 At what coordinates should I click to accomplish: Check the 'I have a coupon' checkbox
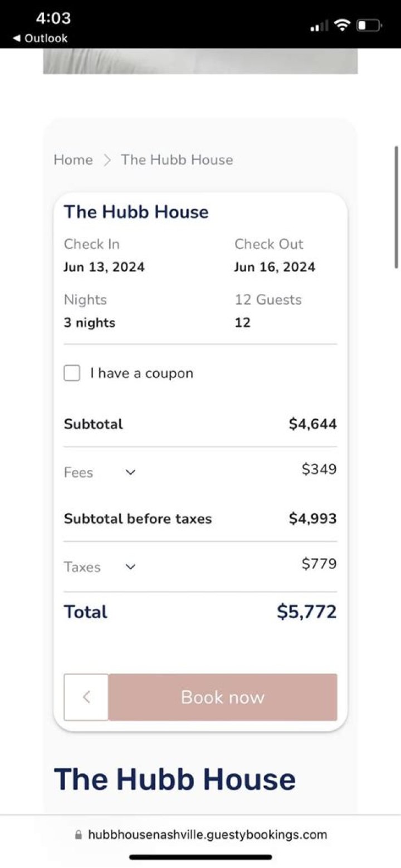(x=72, y=373)
